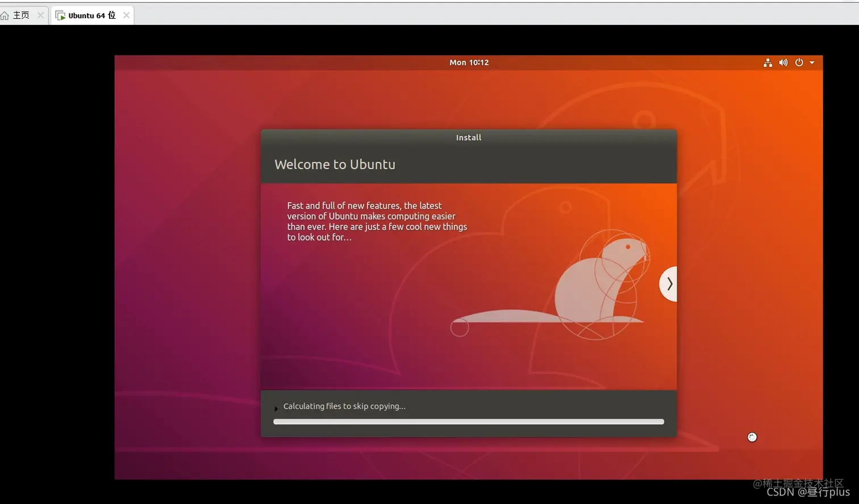Click the Install window title
This screenshot has width=859, height=504.
tap(469, 137)
